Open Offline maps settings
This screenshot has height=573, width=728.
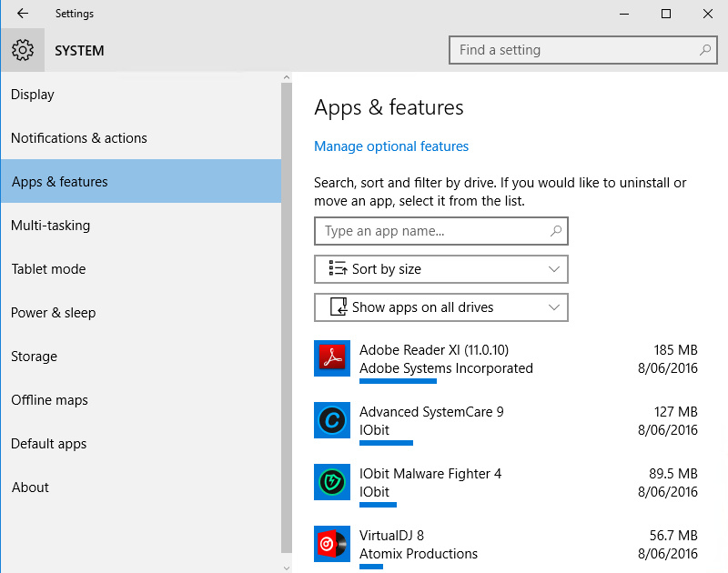point(141,399)
